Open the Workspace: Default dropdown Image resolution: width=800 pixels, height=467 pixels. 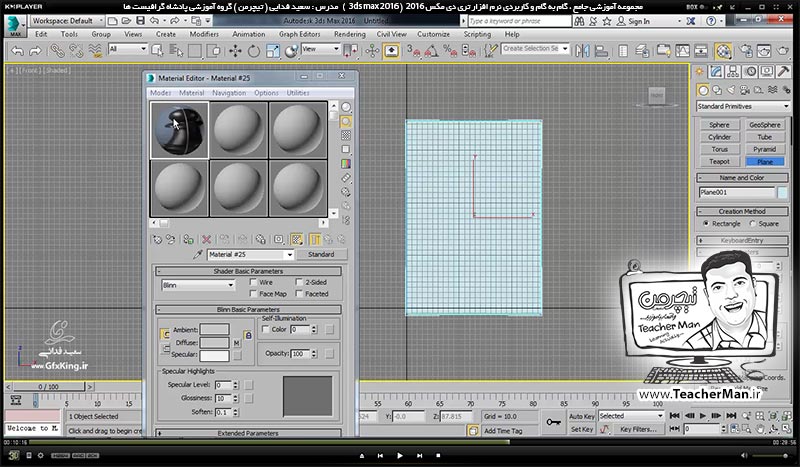coord(67,21)
